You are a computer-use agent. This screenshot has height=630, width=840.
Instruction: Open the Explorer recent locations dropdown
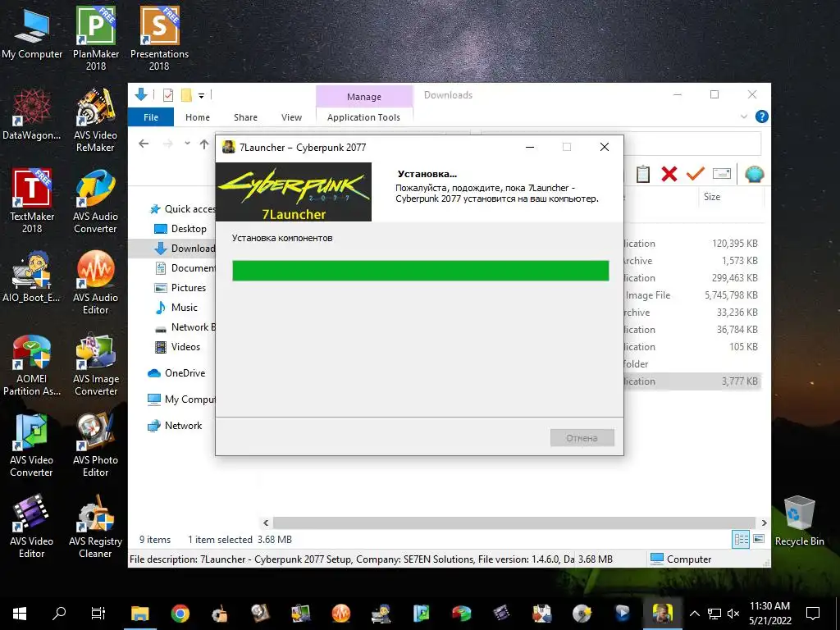187,144
